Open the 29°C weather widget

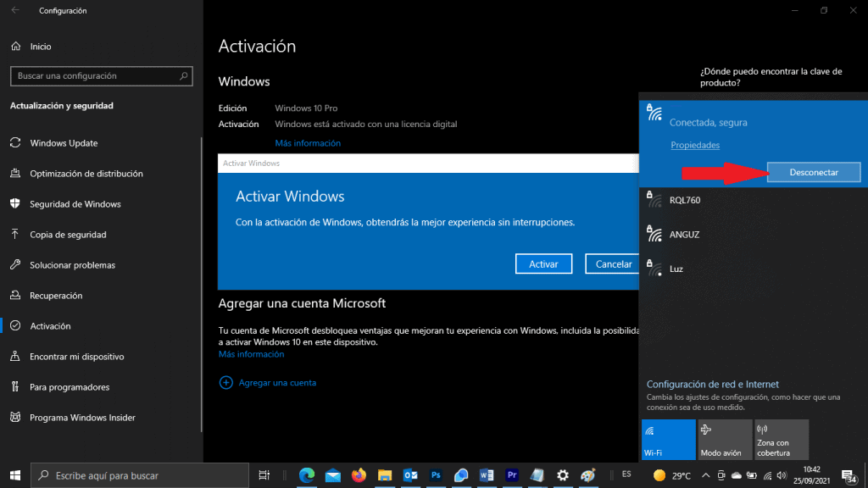tap(672, 475)
